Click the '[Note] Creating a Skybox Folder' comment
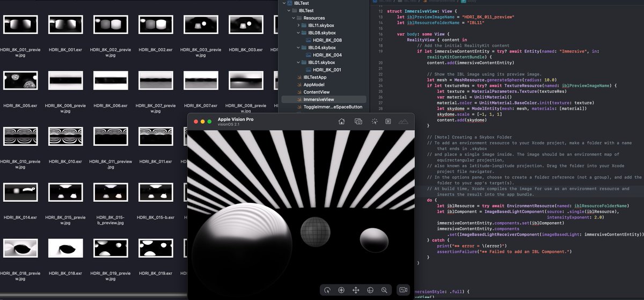This screenshot has height=300, width=644. (469, 137)
